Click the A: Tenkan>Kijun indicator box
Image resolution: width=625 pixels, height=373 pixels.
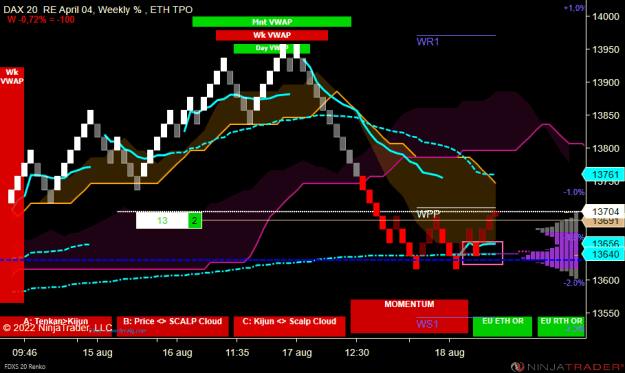tap(56, 326)
